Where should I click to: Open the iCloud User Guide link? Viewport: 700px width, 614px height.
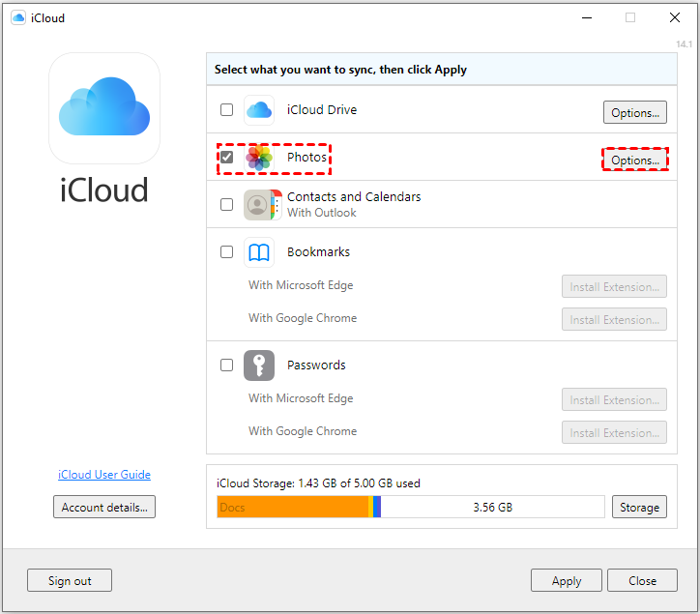(104, 475)
